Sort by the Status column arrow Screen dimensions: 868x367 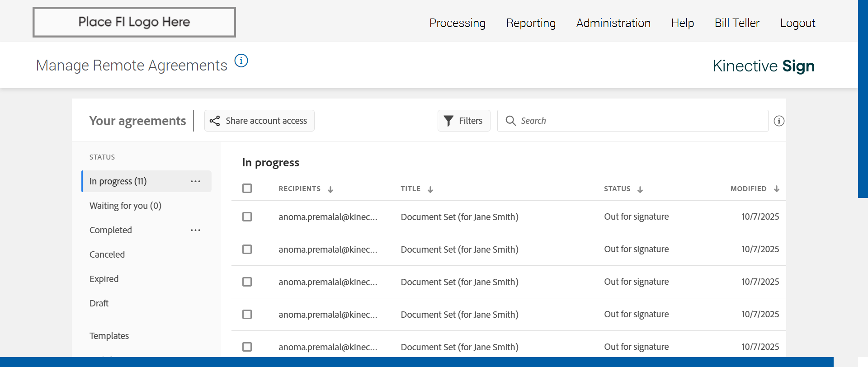point(640,189)
